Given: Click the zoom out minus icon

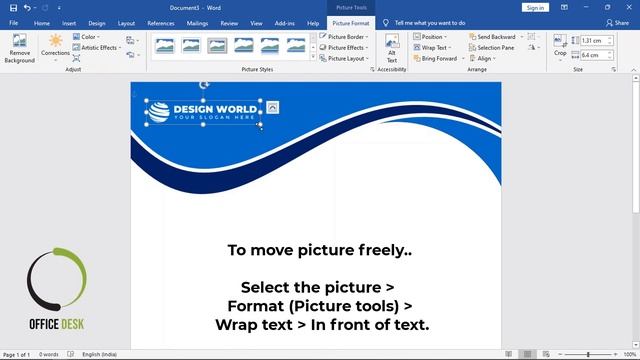Looking at the screenshot, I should coord(560,354).
